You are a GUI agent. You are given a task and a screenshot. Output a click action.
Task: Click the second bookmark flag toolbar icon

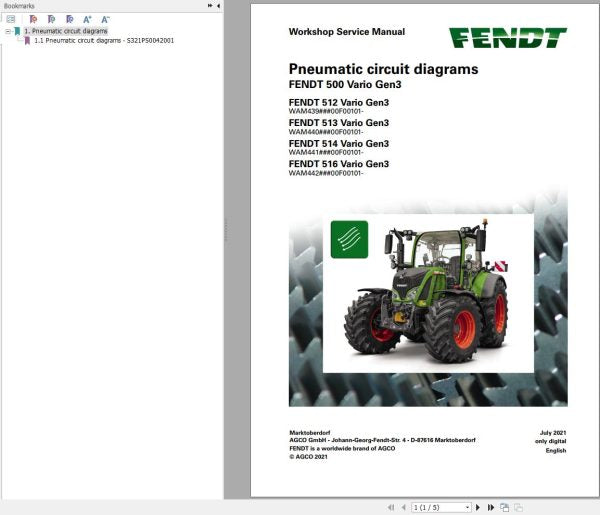[x=52, y=18]
